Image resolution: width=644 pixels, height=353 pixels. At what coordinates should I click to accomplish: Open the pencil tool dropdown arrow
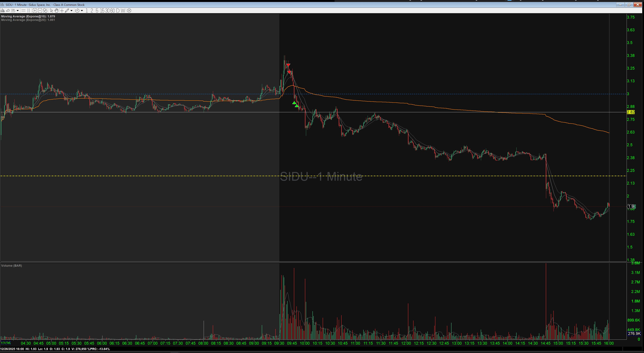pyautogui.click(x=71, y=11)
